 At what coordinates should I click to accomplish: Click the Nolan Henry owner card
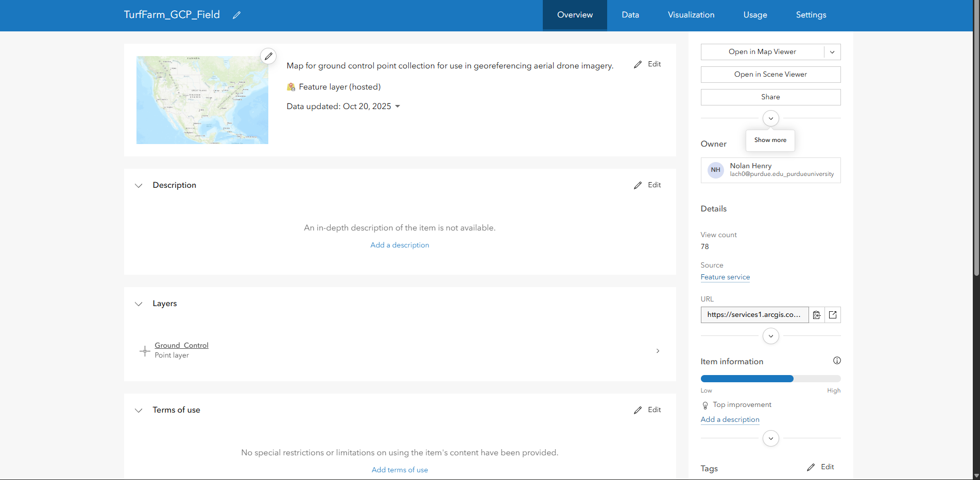[771, 170]
